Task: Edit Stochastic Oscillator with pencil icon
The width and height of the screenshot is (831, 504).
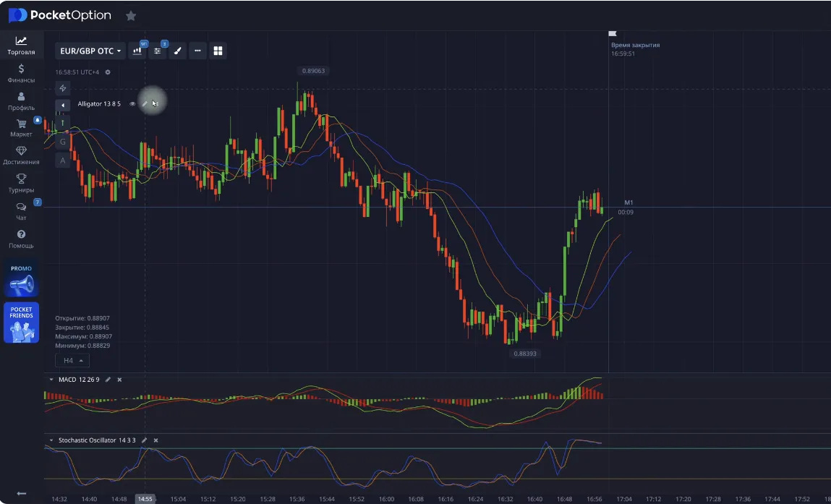Action: 144,440
